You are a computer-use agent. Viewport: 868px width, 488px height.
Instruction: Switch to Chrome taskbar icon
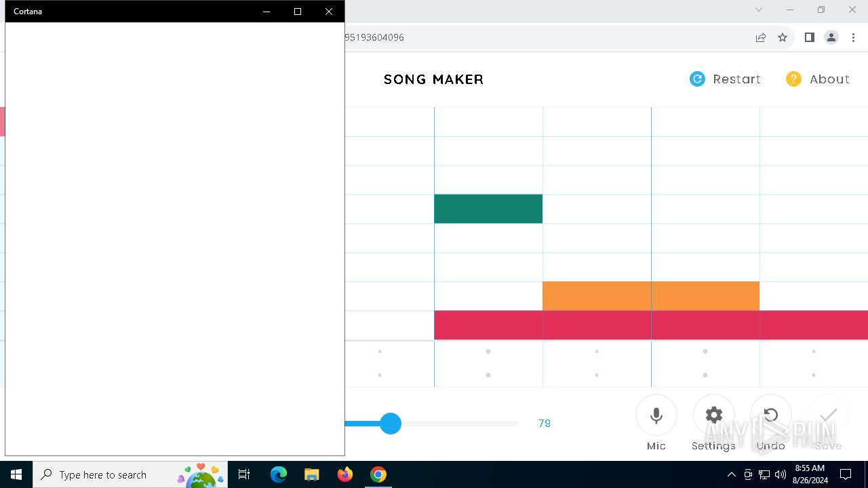(x=378, y=474)
